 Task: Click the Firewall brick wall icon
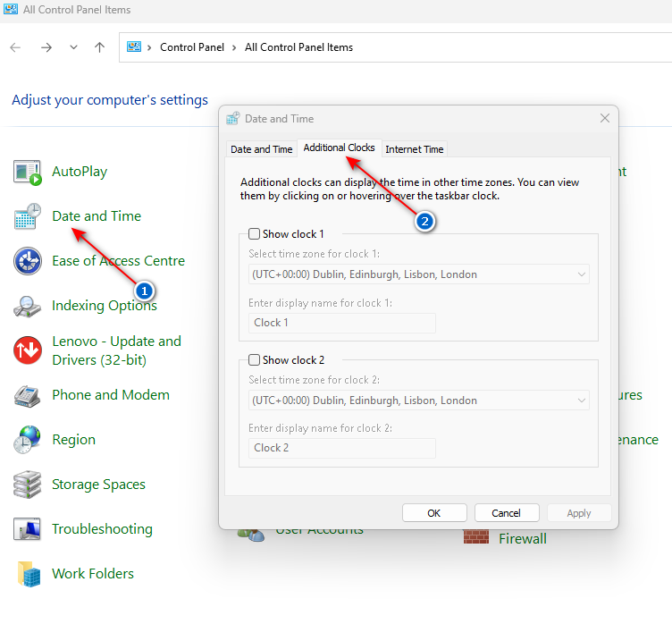click(476, 537)
